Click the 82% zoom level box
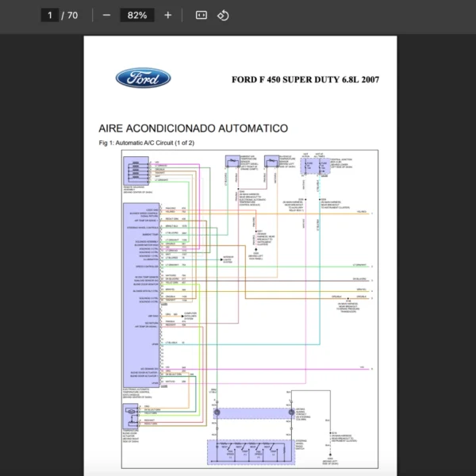This screenshot has width=476, height=476. [x=136, y=15]
